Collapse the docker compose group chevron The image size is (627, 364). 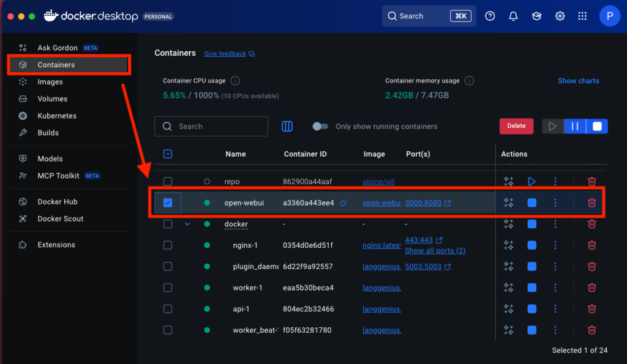[x=187, y=224]
